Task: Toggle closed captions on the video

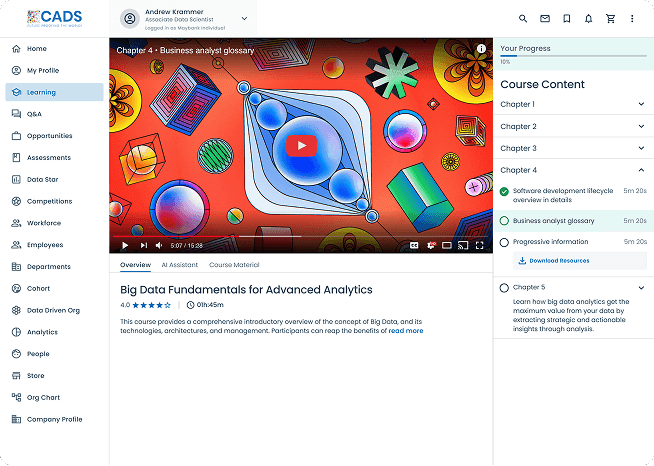Action: point(414,245)
